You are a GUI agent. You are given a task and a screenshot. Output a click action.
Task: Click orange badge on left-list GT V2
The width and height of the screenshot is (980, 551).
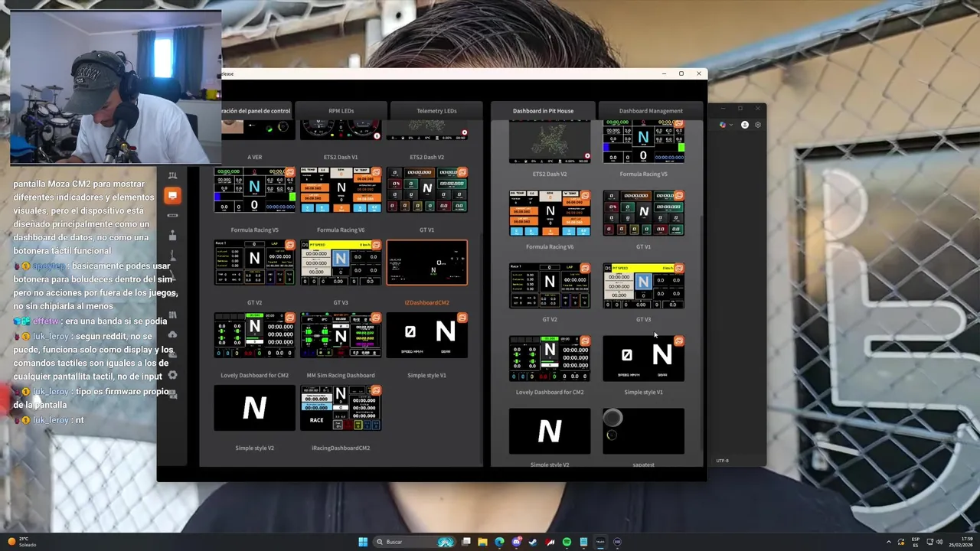289,246
